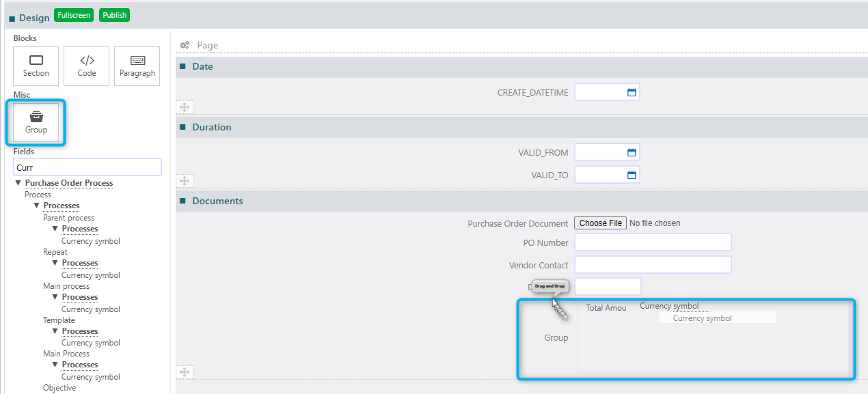The height and width of the screenshot is (394, 868).
Task: Click the Design header square icon
Action: 12,19
